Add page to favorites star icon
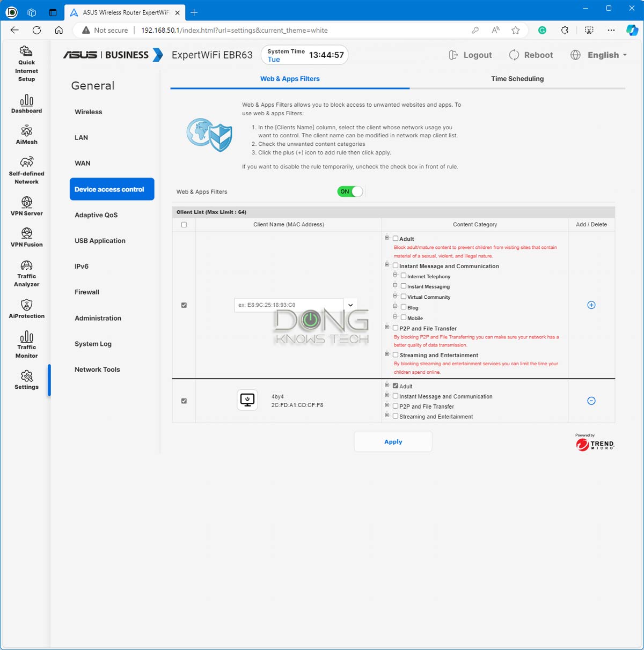Viewport: 644px width, 650px height. [516, 30]
